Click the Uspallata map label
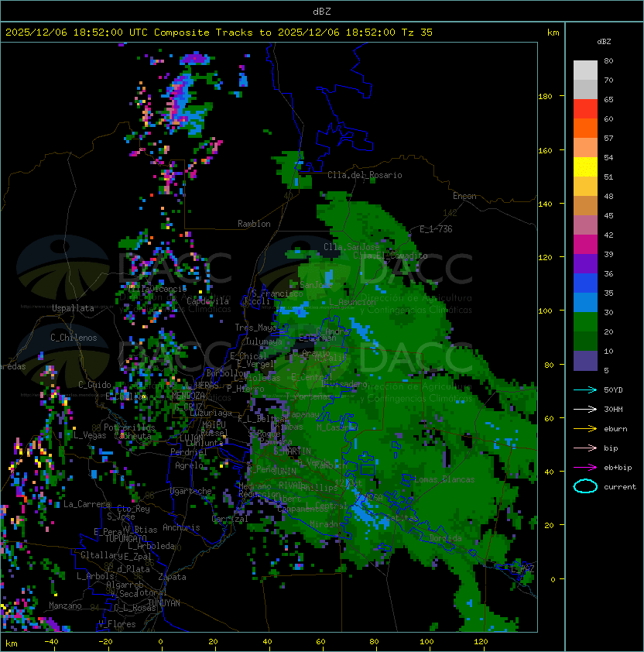This screenshot has height=652, width=644. click(x=73, y=308)
